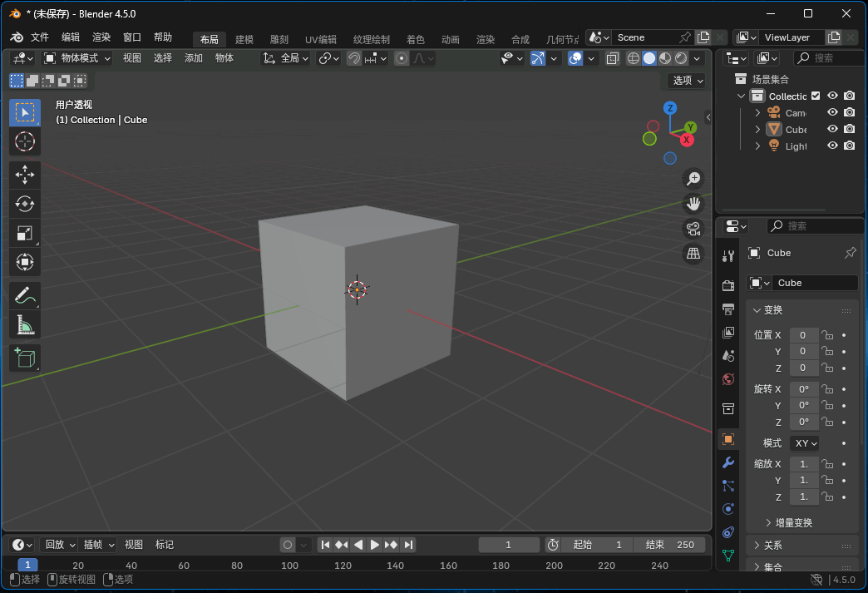The height and width of the screenshot is (593, 868).
Task: Choose the Measure tool
Action: [x=25, y=325]
